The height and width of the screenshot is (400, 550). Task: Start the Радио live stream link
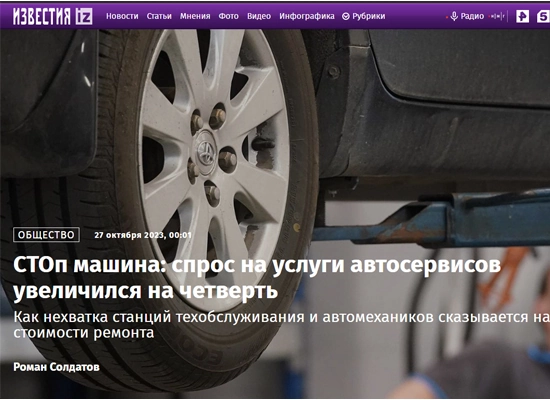pos(472,16)
